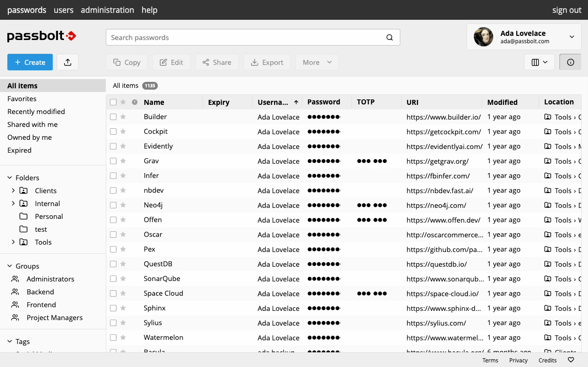Viewport: 588px width, 367px height.
Task: Collapse the Tags section
Action: [x=10, y=341]
